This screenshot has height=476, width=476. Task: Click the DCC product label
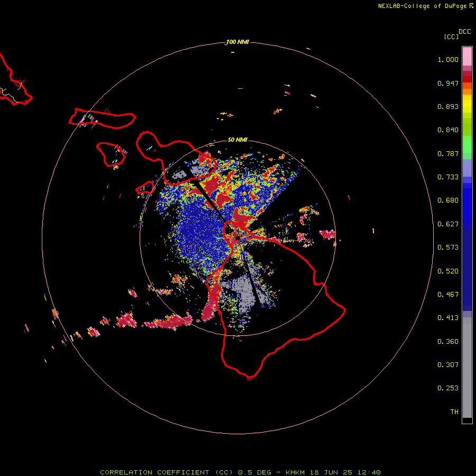pos(464,32)
